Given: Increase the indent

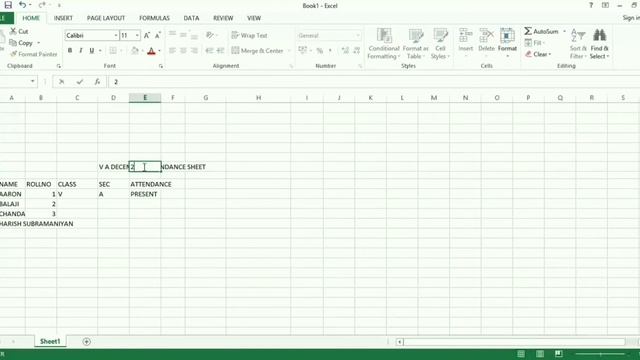Looking at the screenshot, I should click(x=220, y=51).
